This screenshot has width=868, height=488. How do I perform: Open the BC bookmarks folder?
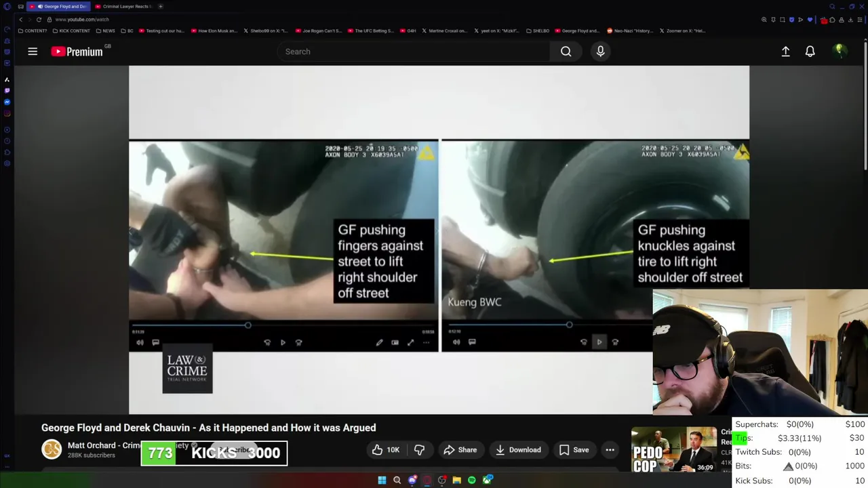coord(127,30)
